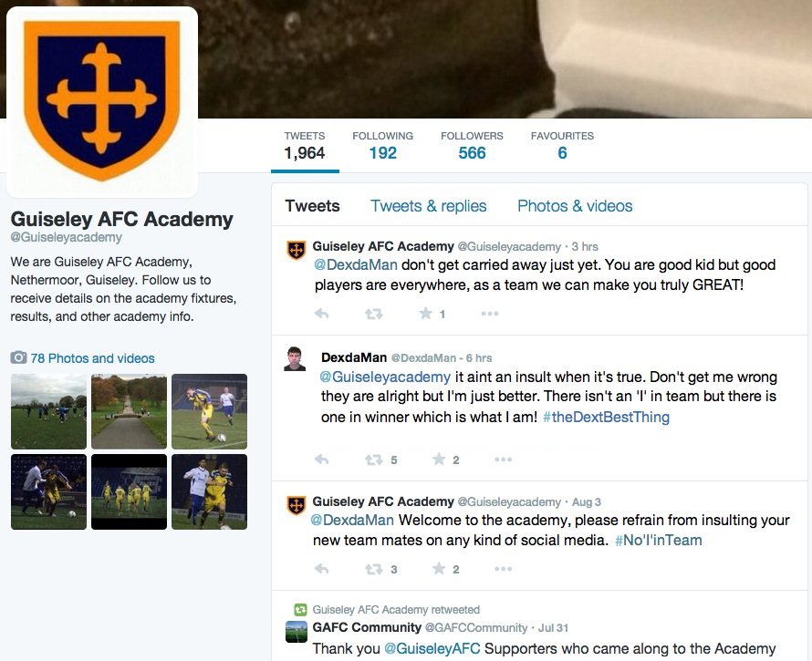Open the Photos & videos tab
Viewport: 812px width, 661px height.
(x=575, y=205)
